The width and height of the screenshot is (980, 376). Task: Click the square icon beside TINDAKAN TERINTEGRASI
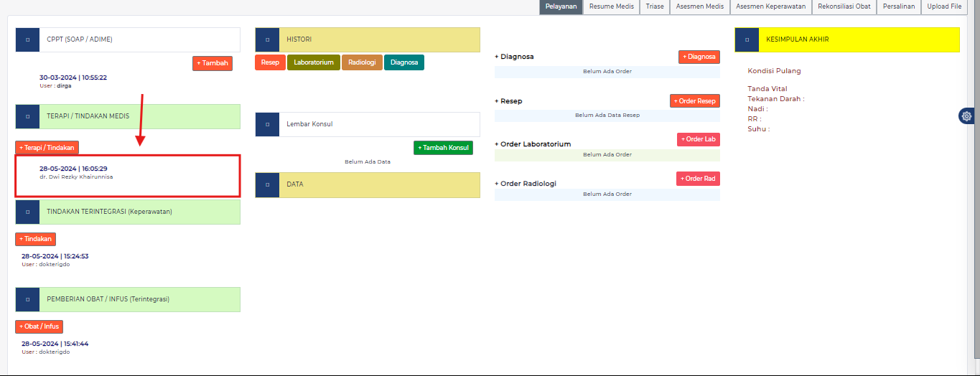pos(27,212)
